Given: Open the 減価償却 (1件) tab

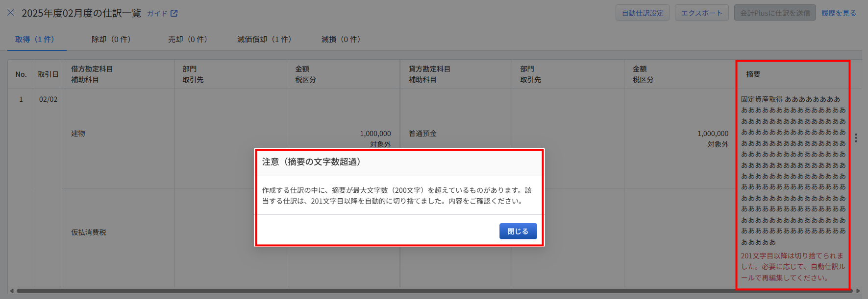Looking at the screenshot, I should (x=264, y=39).
